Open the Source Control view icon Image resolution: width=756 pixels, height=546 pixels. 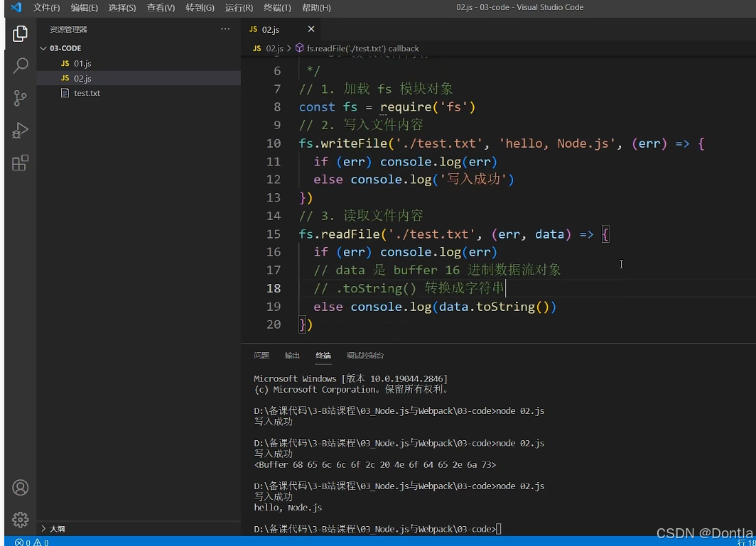(x=20, y=98)
